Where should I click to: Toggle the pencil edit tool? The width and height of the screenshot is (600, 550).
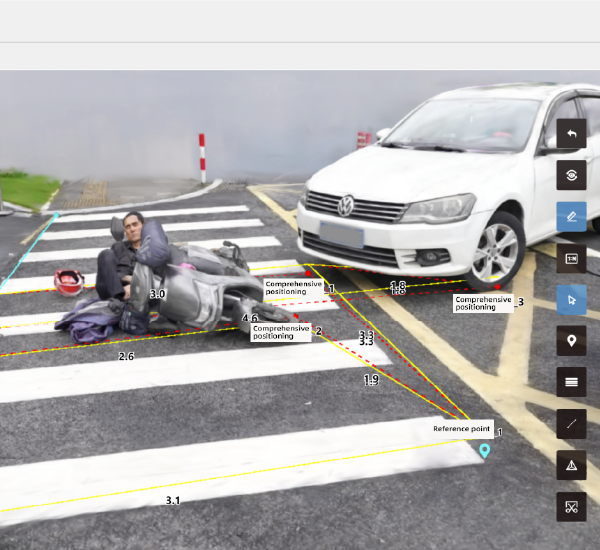click(571, 216)
